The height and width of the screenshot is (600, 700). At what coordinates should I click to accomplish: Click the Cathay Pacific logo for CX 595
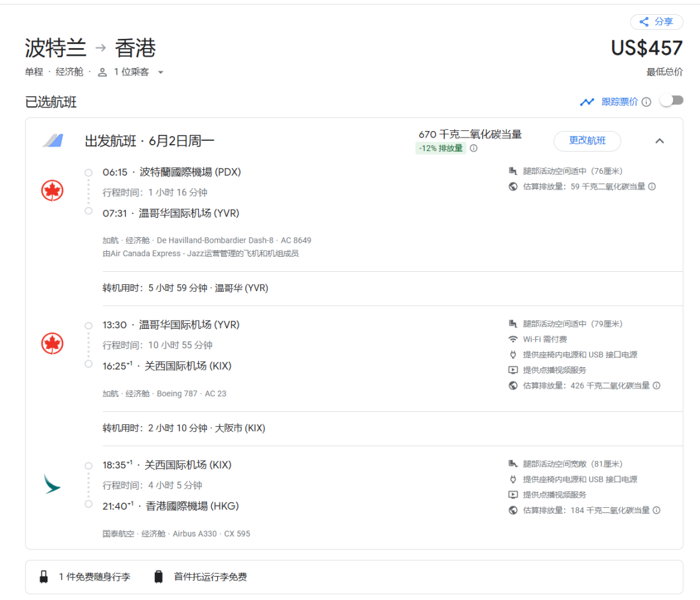(52, 485)
